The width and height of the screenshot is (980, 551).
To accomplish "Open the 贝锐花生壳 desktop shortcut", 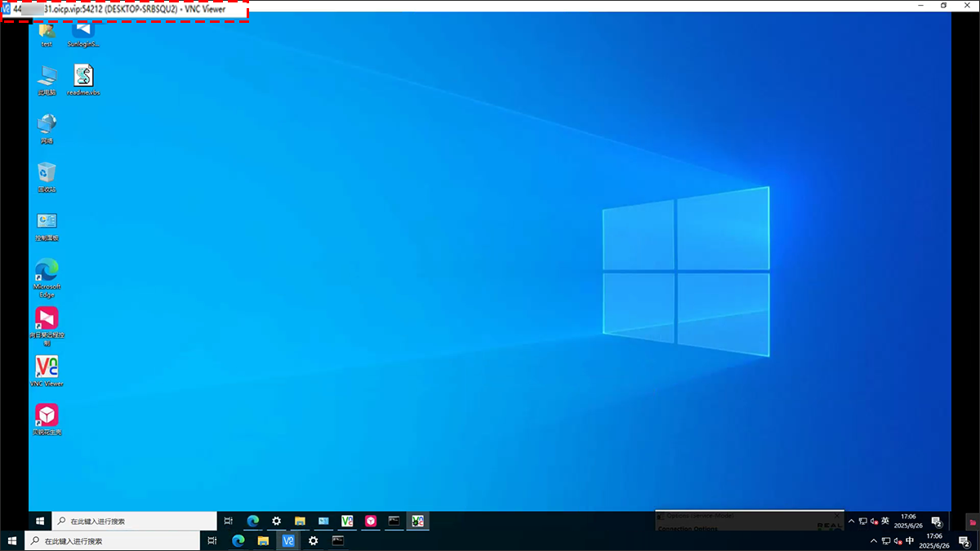I will click(47, 416).
